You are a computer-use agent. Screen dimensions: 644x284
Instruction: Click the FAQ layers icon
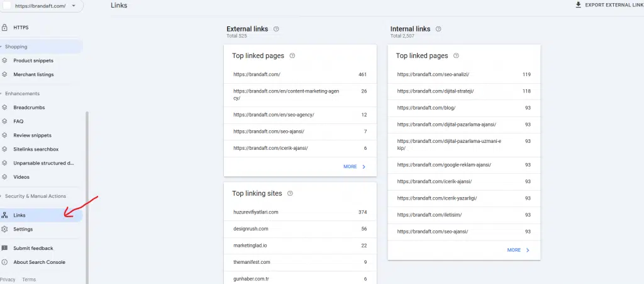[4, 122]
